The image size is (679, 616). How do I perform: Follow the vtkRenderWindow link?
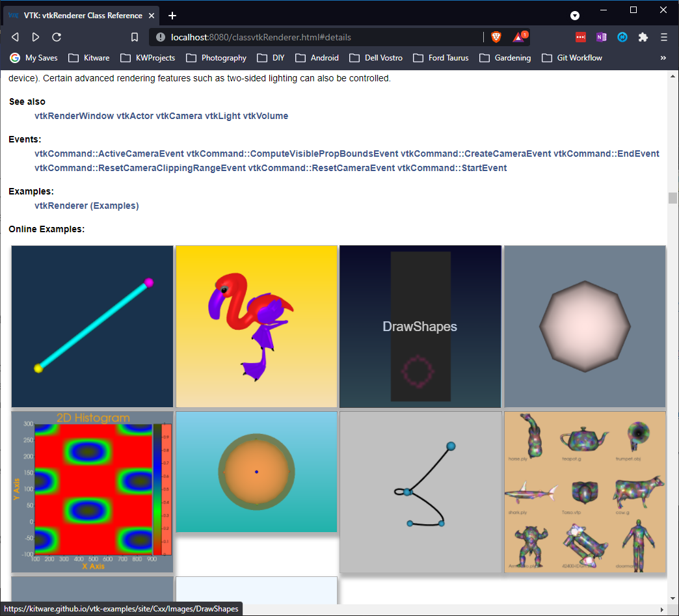point(73,116)
